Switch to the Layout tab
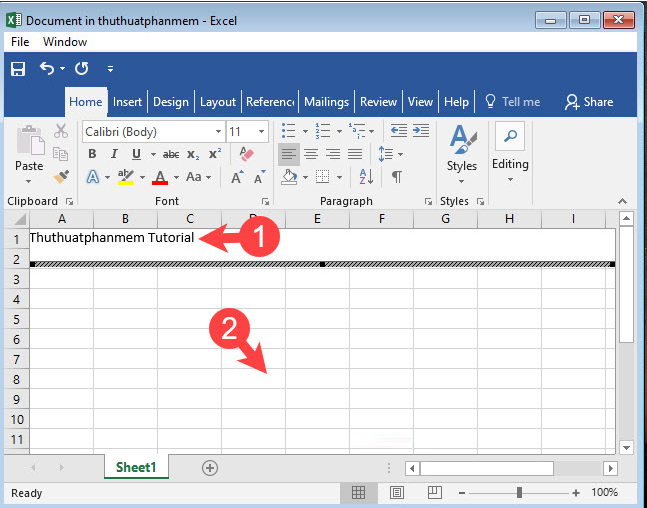This screenshot has width=647, height=508. pos(218,102)
